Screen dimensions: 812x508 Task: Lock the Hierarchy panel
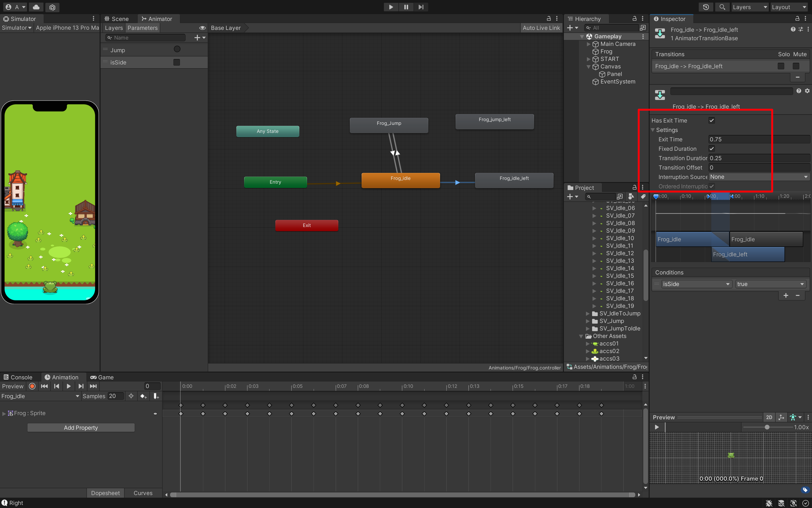[634, 19]
